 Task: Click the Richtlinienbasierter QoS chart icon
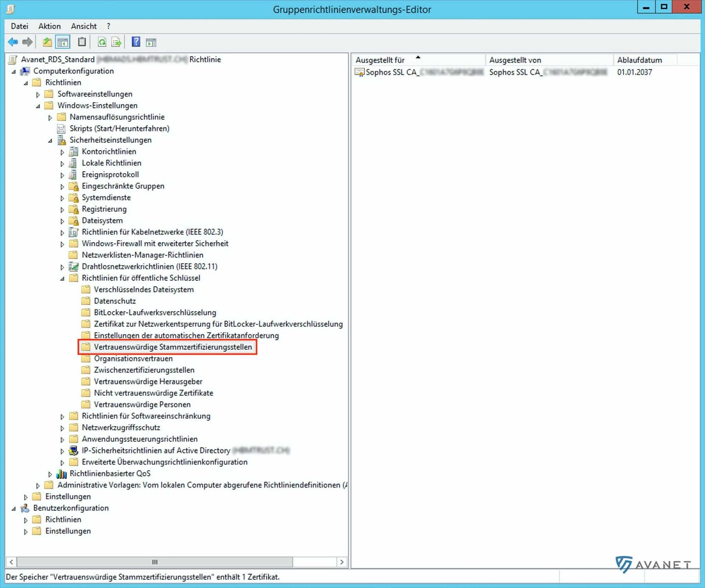click(x=61, y=474)
